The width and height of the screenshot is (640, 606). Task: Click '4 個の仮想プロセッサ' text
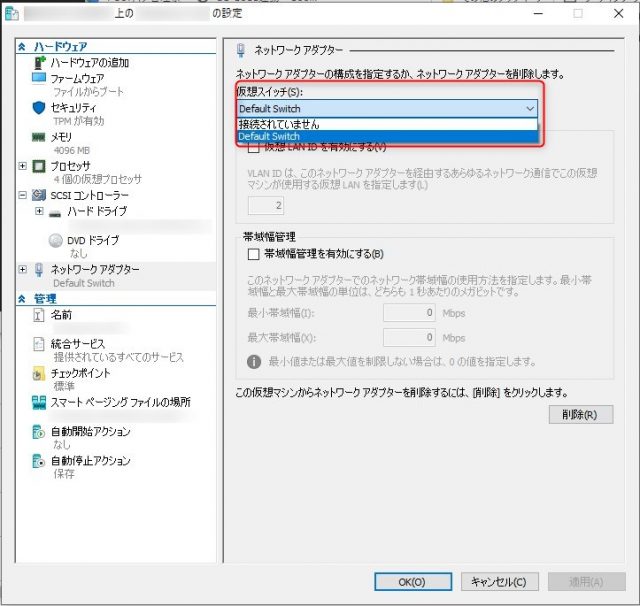click(x=98, y=180)
